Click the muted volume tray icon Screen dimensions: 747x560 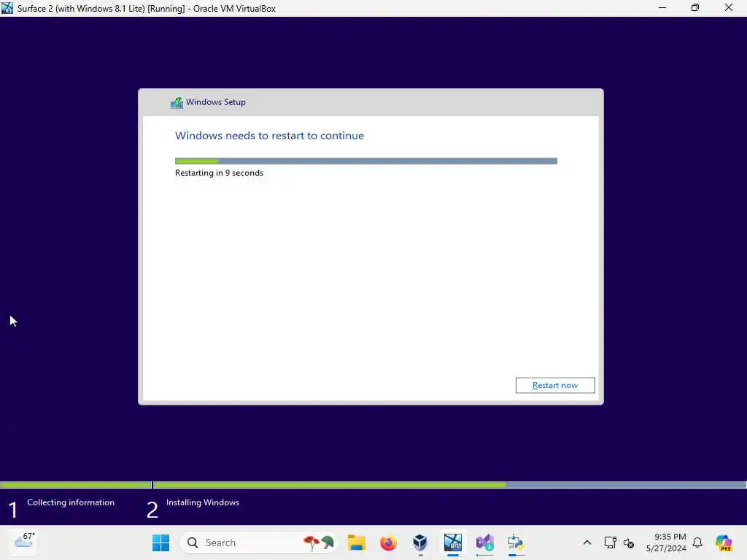[629, 542]
